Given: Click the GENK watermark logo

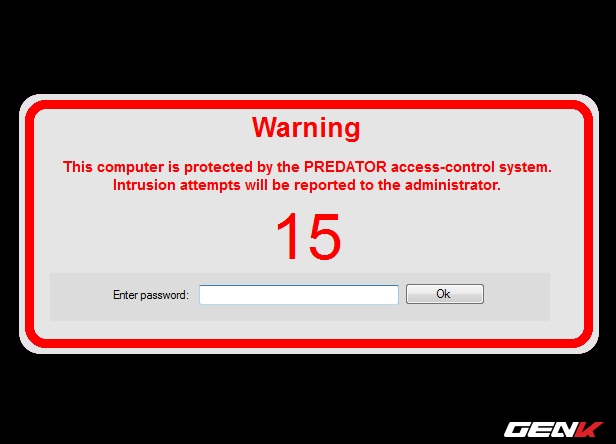Looking at the screenshot, I should (554, 429).
